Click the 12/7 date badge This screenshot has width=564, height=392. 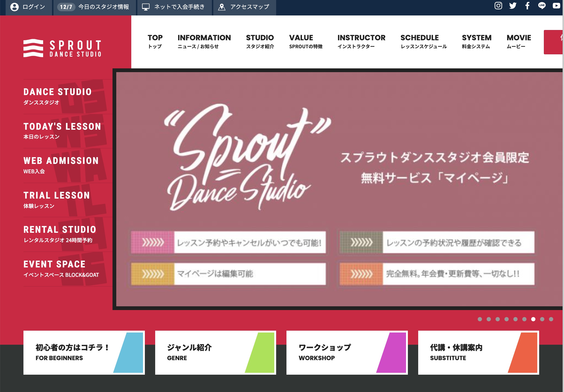point(66,7)
